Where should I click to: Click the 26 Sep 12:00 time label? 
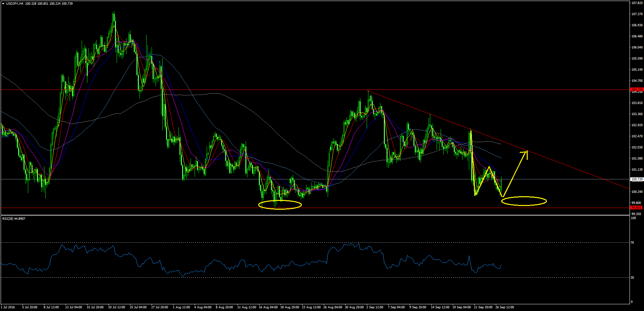coord(505,307)
